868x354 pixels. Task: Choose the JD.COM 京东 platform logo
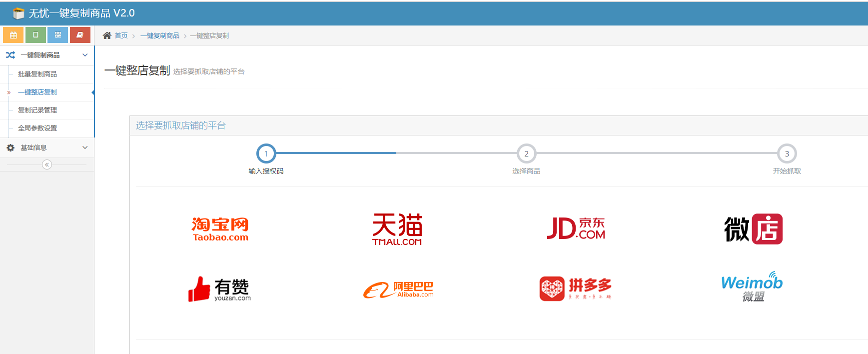click(576, 228)
